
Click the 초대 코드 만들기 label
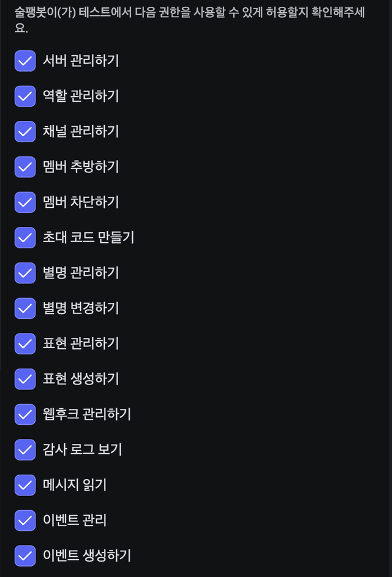(x=89, y=237)
